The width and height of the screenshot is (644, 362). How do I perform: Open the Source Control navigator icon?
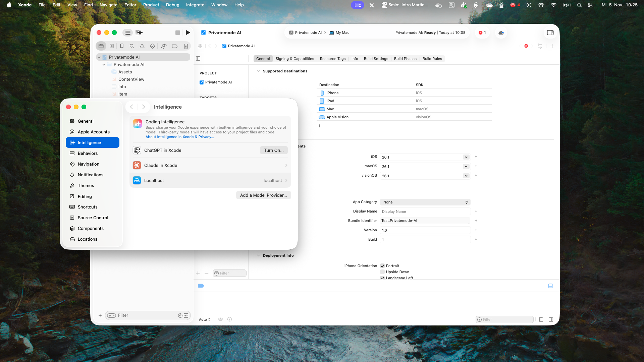(x=112, y=46)
